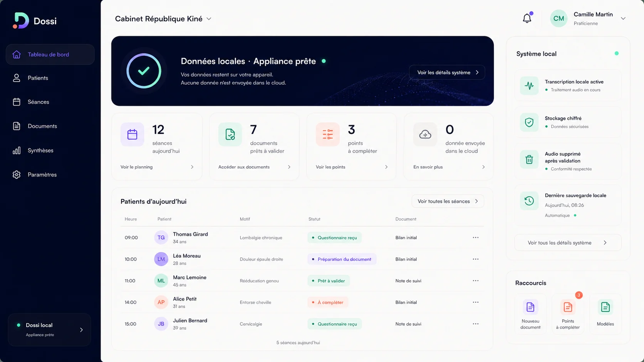
Task: Click the document check icon on documents card
Action: click(230, 134)
